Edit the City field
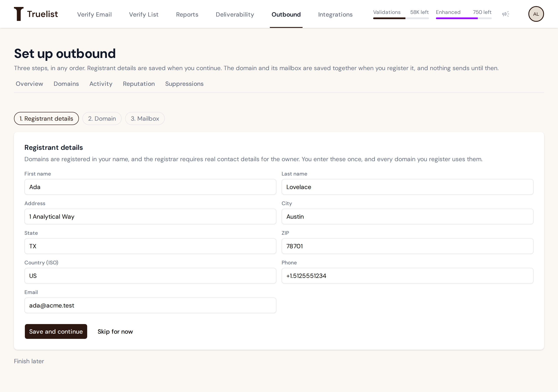The image size is (558, 392). point(407,216)
